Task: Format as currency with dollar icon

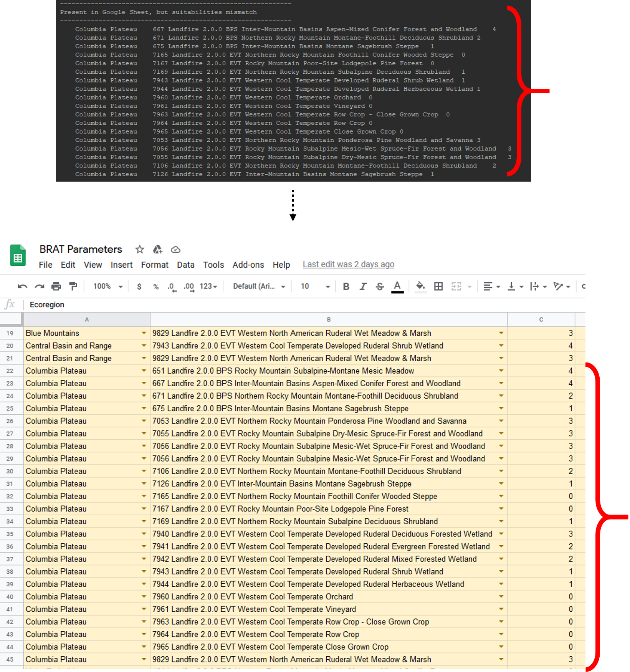Action: coord(139,286)
